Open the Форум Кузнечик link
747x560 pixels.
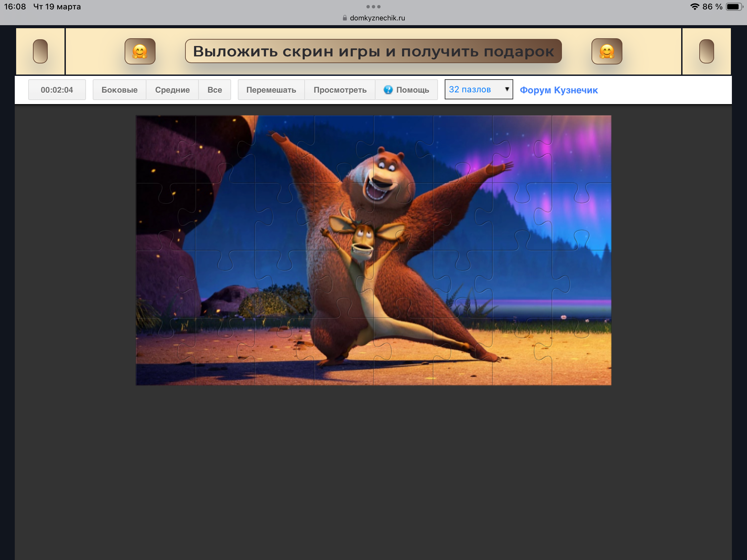tap(559, 90)
